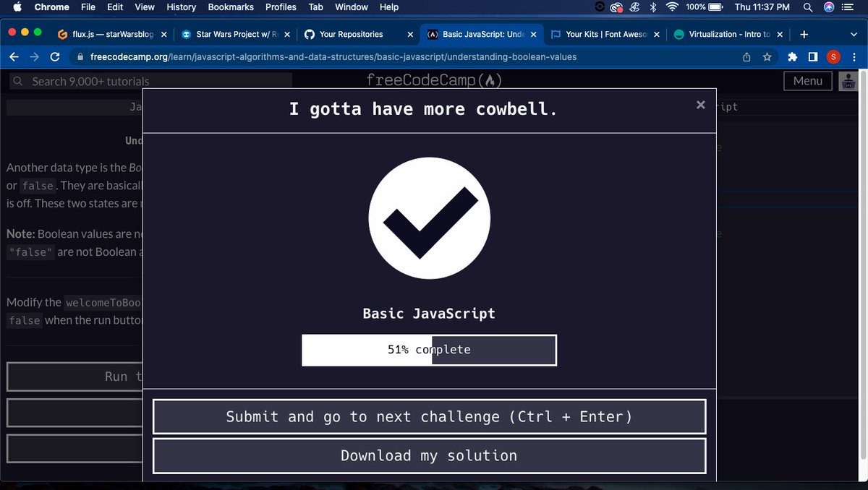Open Wi-Fi status in menu bar

672,7
